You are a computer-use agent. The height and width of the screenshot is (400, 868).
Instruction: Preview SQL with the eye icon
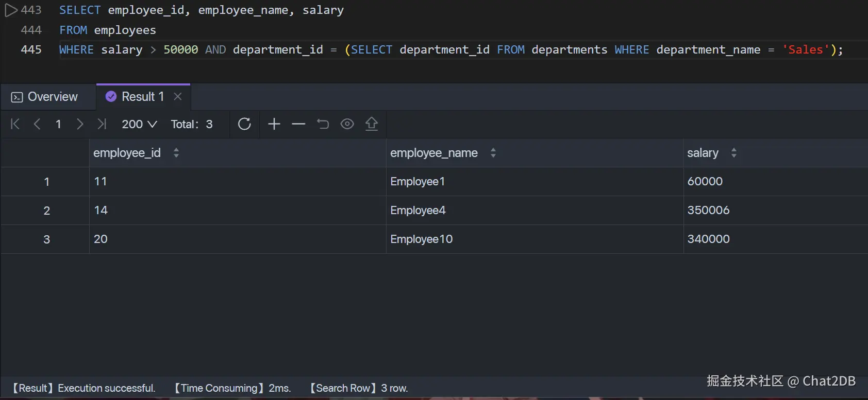tap(347, 124)
